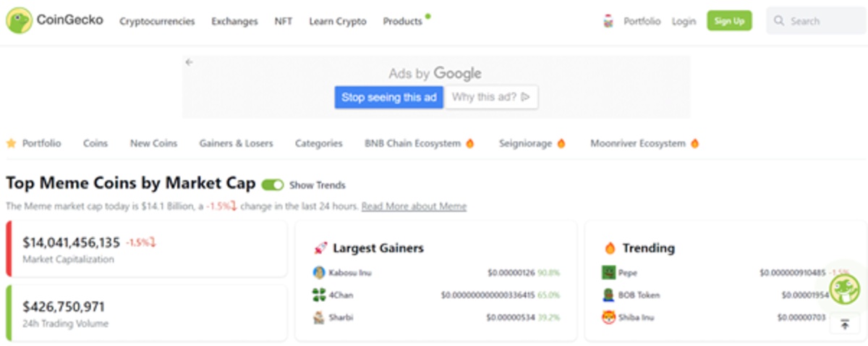Click the Stop seeing this ad button
The height and width of the screenshot is (346, 868).
point(388,97)
